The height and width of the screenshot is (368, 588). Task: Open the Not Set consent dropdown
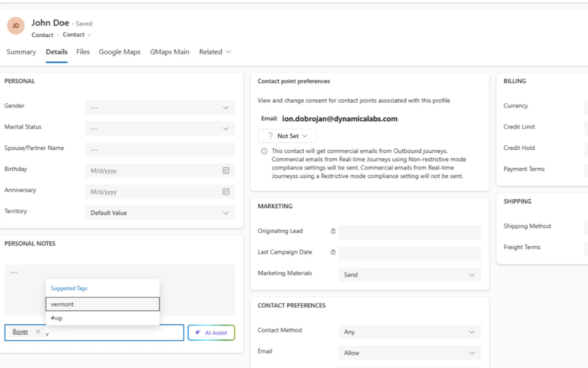287,136
